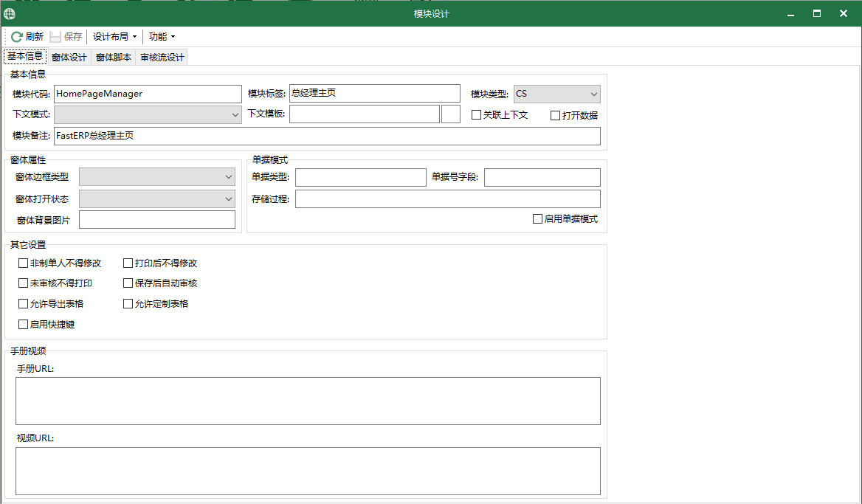The height and width of the screenshot is (504, 862).
Task: Switch to the 基本信息 tab
Action: pyautogui.click(x=25, y=56)
